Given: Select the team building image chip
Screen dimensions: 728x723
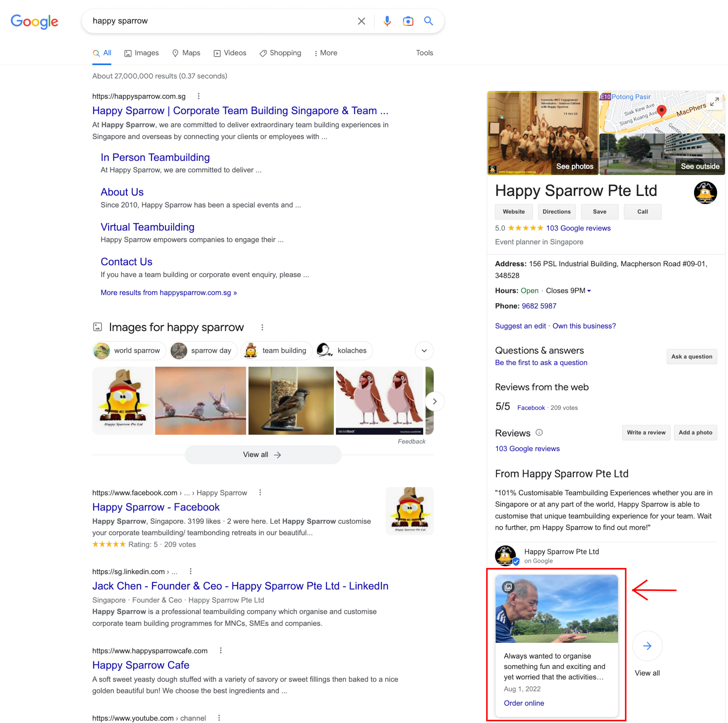Looking at the screenshot, I should [x=276, y=350].
